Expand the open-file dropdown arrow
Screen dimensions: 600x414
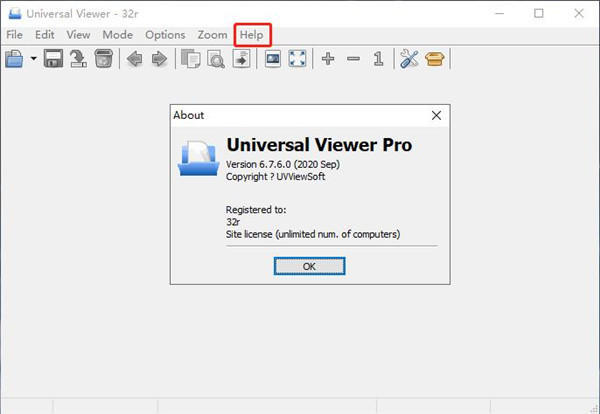tap(34, 59)
